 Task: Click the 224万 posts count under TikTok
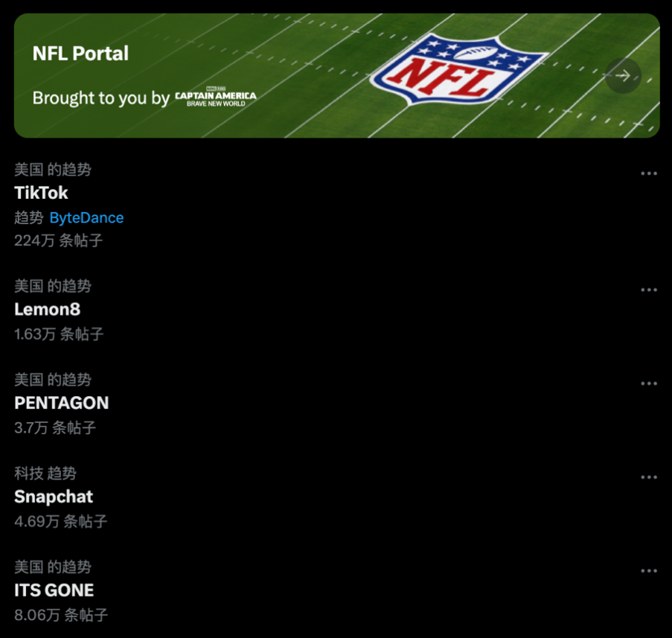[58, 240]
